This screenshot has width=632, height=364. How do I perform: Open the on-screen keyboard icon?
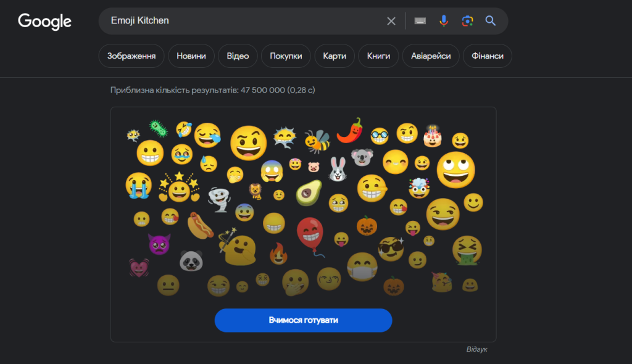420,21
